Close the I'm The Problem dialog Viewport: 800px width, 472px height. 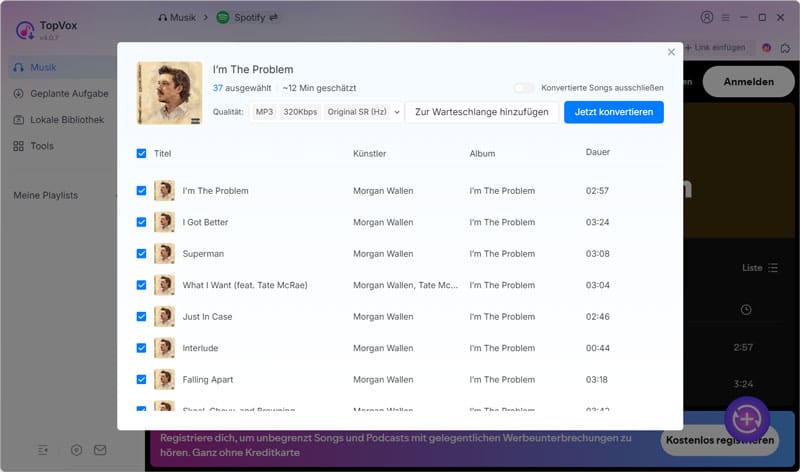(x=671, y=52)
